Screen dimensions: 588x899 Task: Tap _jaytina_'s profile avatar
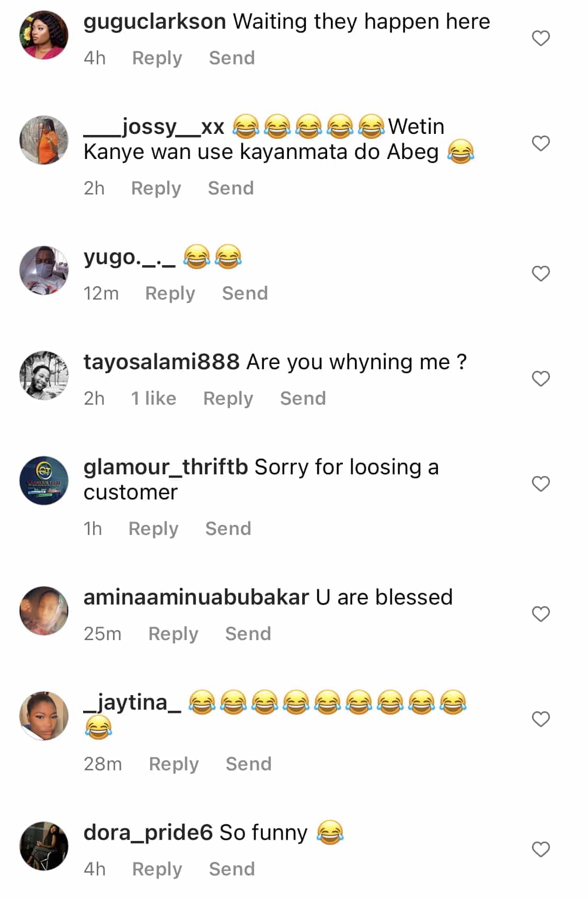point(44,716)
